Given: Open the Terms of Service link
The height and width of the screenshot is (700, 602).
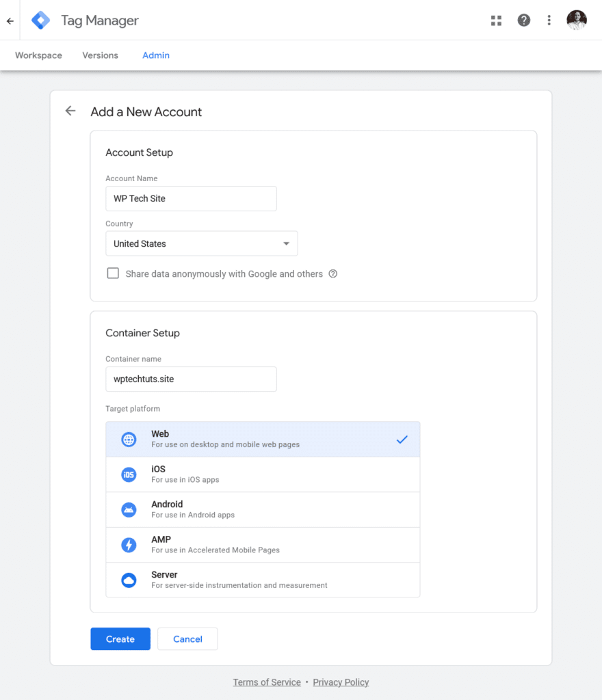Looking at the screenshot, I should coord(266,682).
